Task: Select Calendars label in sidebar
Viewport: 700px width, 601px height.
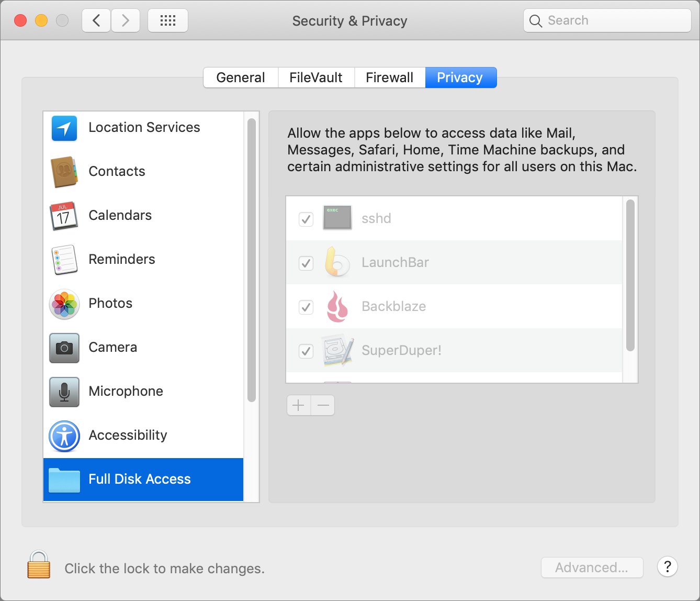Action: pos(120,215)
